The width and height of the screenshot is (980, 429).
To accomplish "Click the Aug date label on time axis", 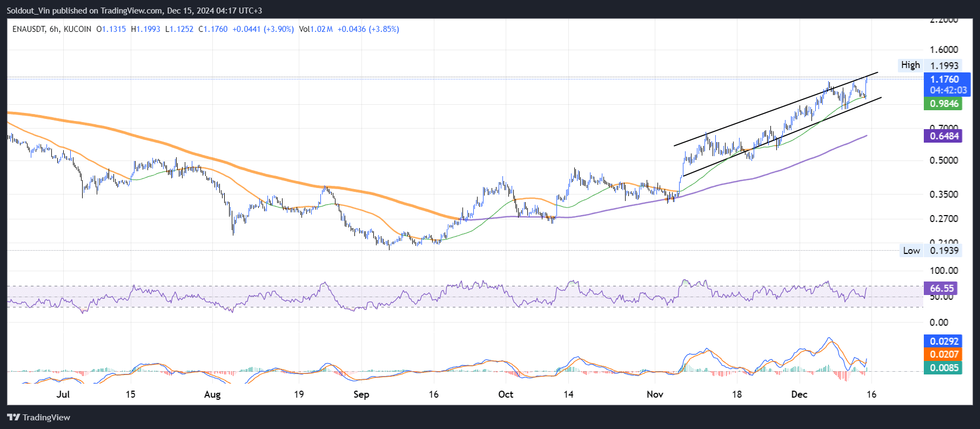I will (212, 394).
